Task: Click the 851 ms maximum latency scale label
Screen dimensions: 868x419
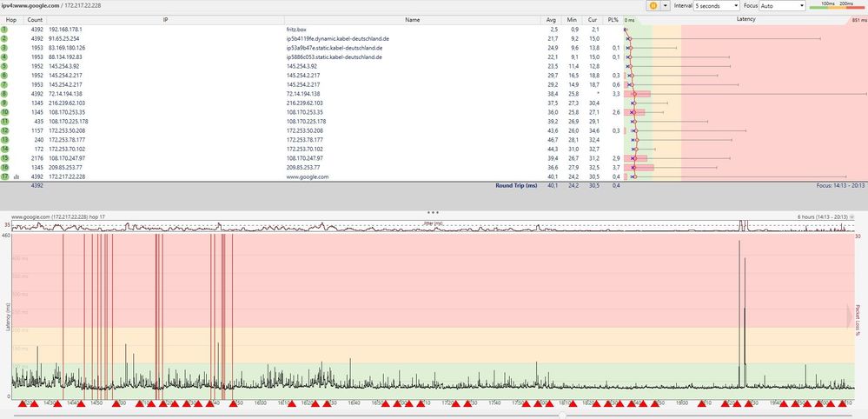Action: coord(859,20)
